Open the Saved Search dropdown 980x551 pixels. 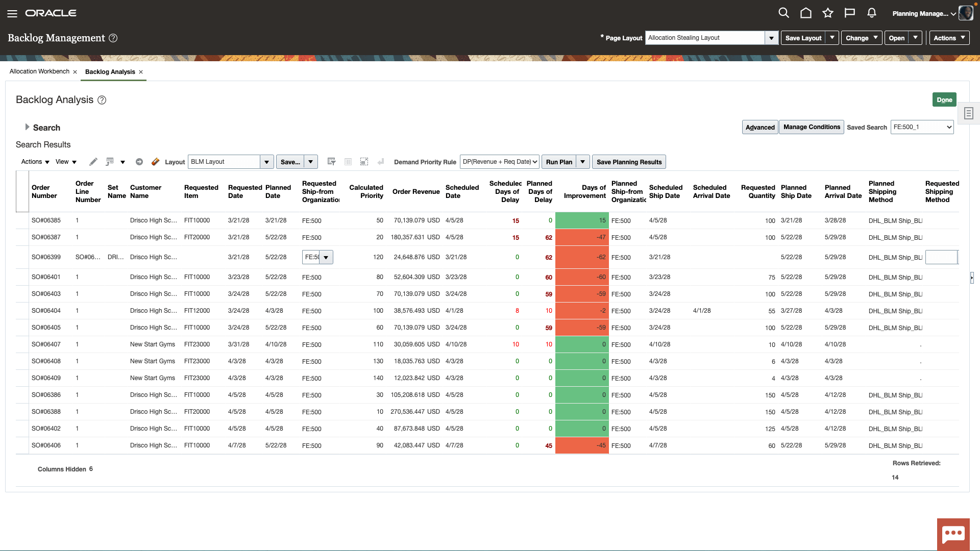921,127
